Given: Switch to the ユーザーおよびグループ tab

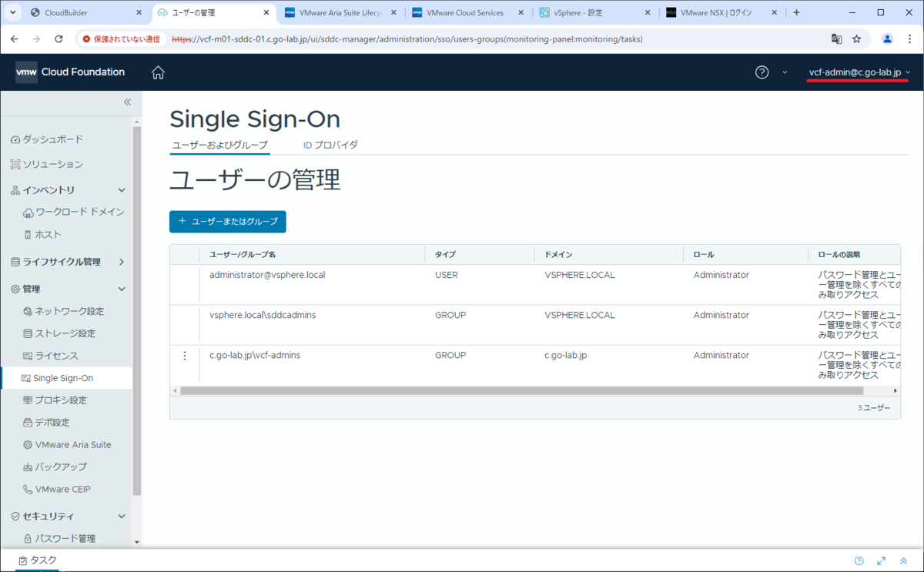Looking at the screenshot, I should [219, 145].
